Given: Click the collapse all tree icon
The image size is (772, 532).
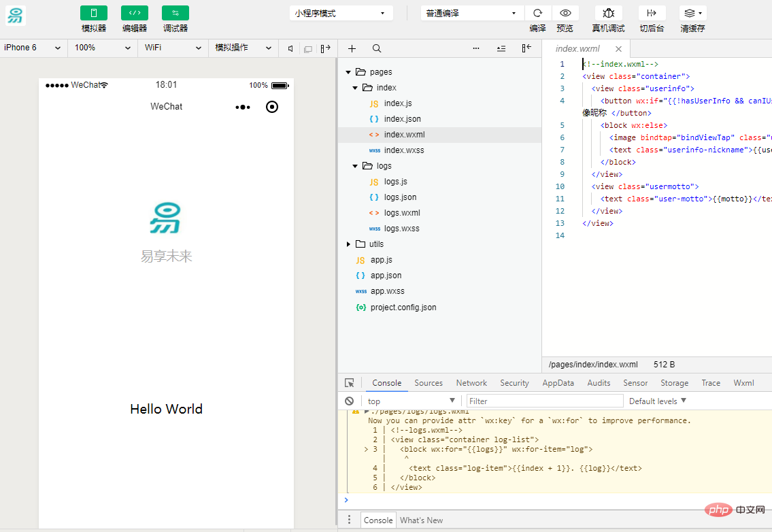Looking at the screenshot, I should (x=501, y=48).
